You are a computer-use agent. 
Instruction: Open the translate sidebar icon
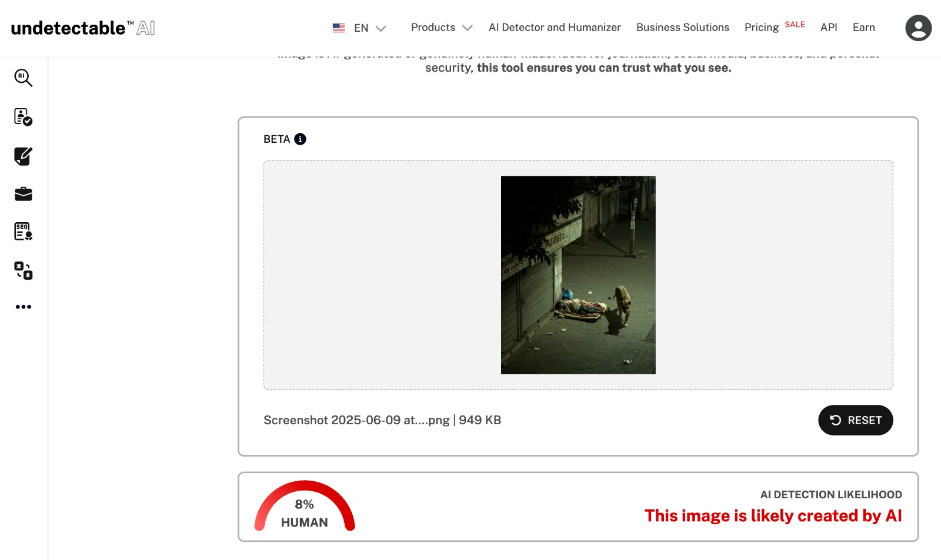point(24,270)
